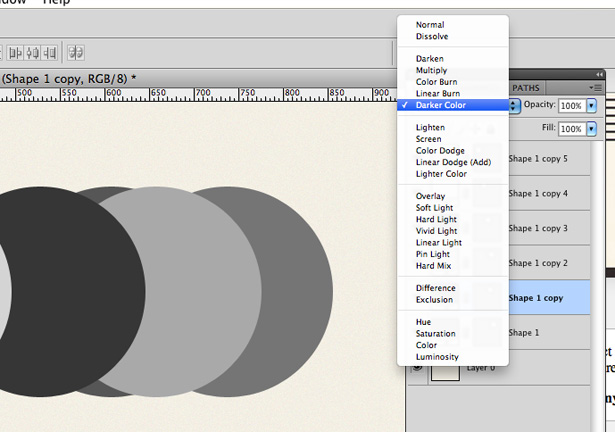Select Linear Dodge (Add) blend mode
Screen dimensions: 615x432
pos(453,162)
